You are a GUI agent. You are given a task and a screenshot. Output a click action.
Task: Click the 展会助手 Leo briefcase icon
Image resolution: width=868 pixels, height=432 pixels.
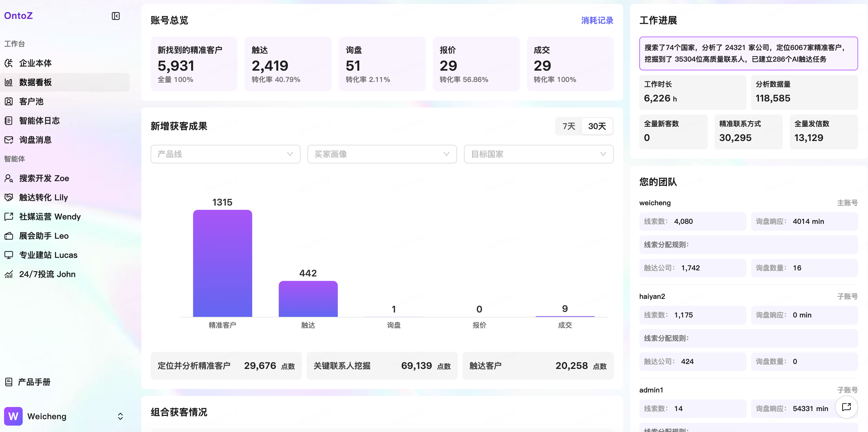(x=9, y=236)
